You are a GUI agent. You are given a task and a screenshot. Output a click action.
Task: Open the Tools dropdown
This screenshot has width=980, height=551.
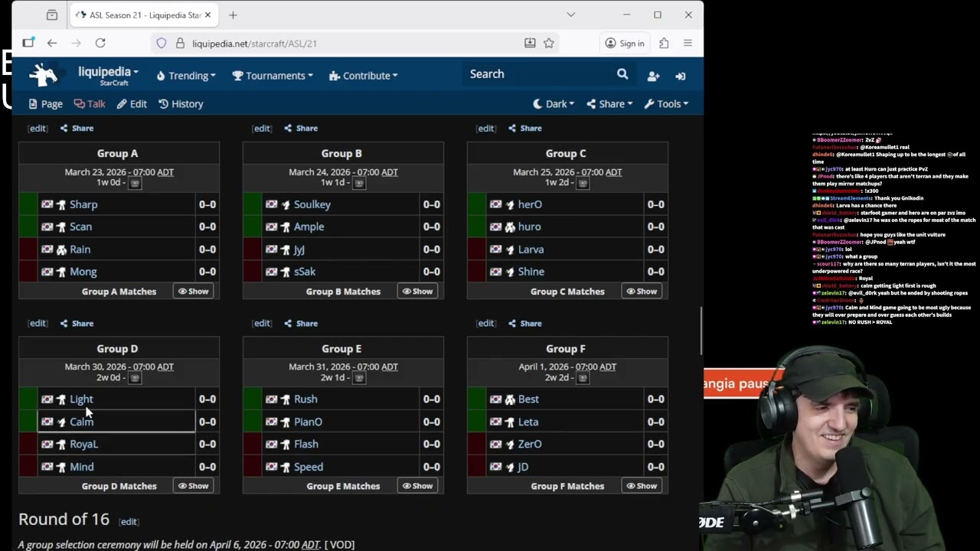click(x=666, y=104)
